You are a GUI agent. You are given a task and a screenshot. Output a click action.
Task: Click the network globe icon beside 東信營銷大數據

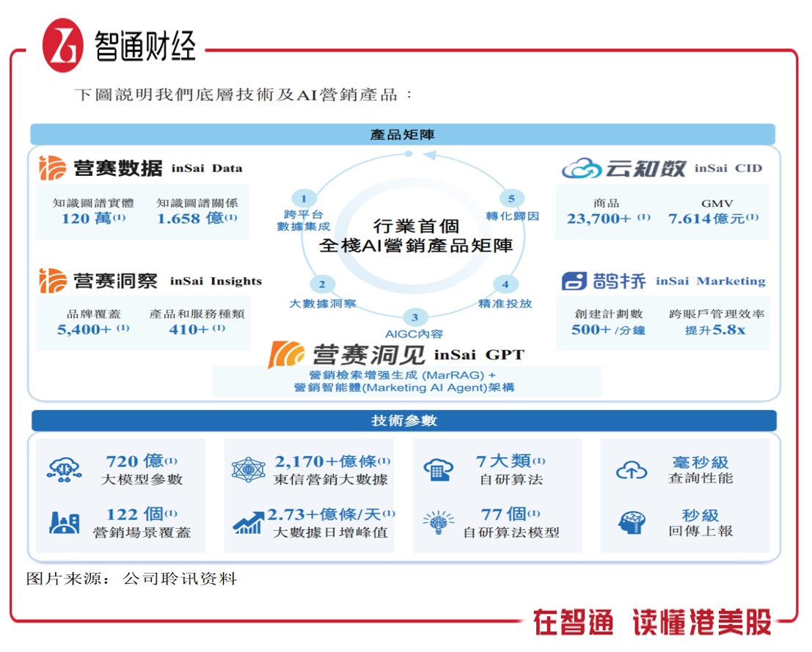249,470
